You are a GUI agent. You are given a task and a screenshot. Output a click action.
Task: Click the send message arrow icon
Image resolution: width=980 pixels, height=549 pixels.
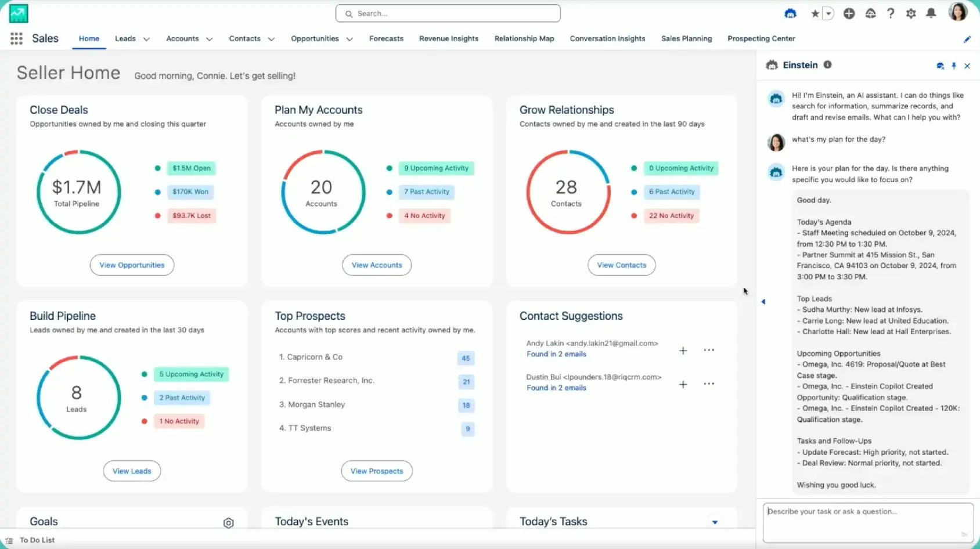964,534
